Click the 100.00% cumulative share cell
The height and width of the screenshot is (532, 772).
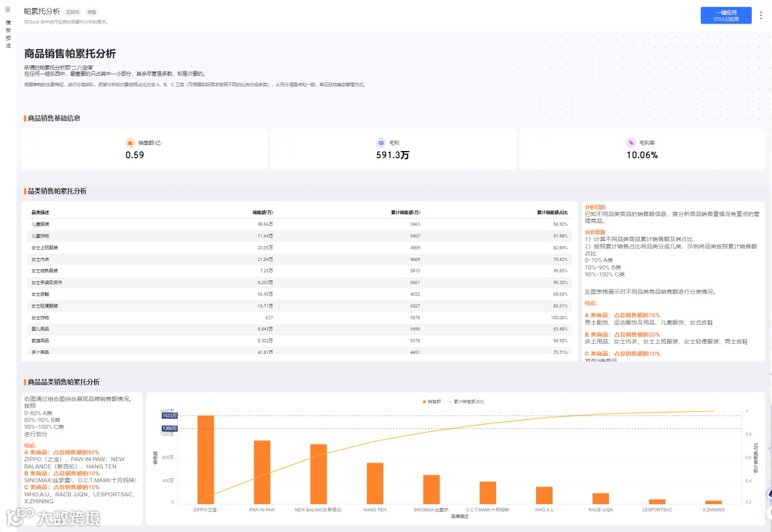coord(559,317)
